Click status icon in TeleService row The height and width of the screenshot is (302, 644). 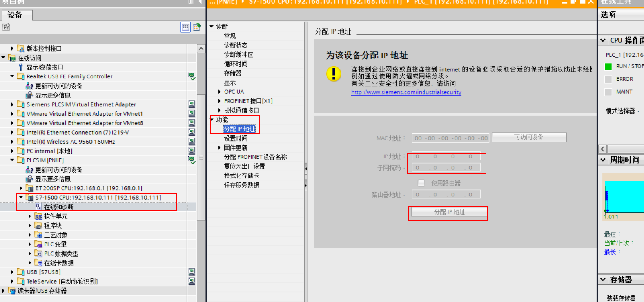pos(192,281)
